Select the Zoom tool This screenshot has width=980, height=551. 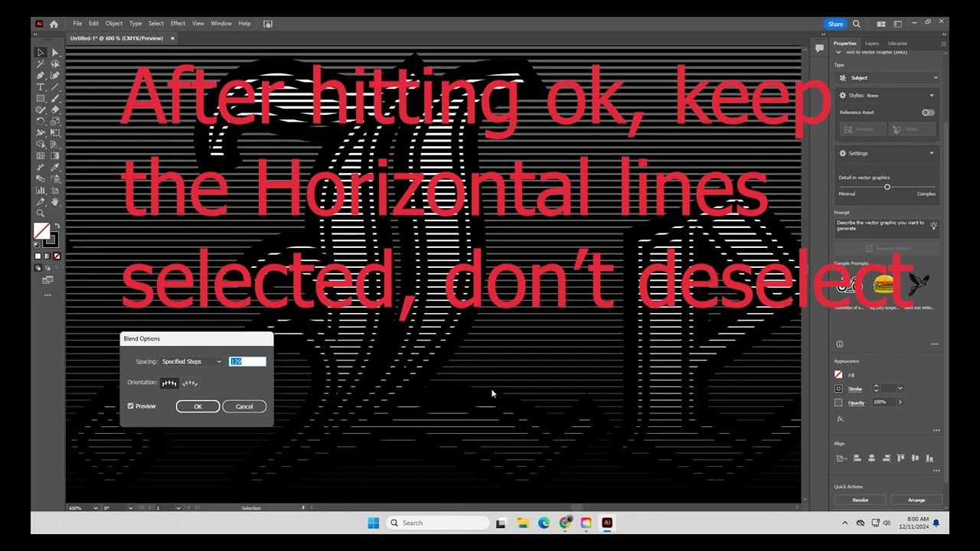[x=41, y=214]
